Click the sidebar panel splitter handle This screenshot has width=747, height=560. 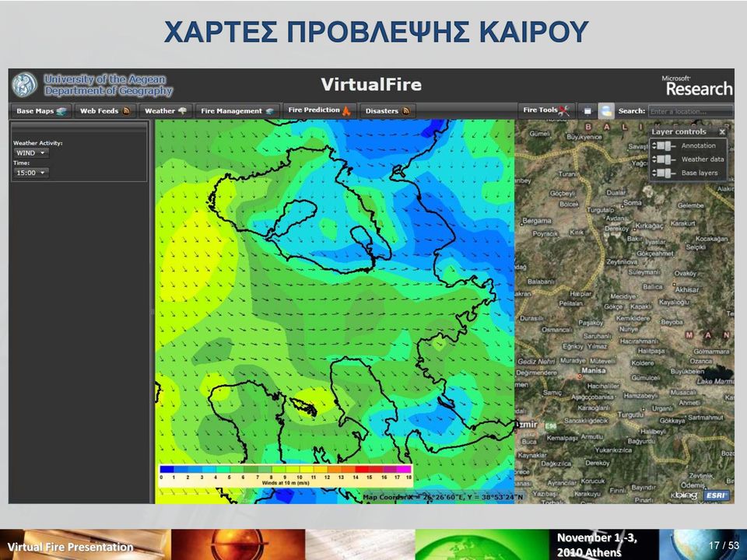(x=153, y=312)
